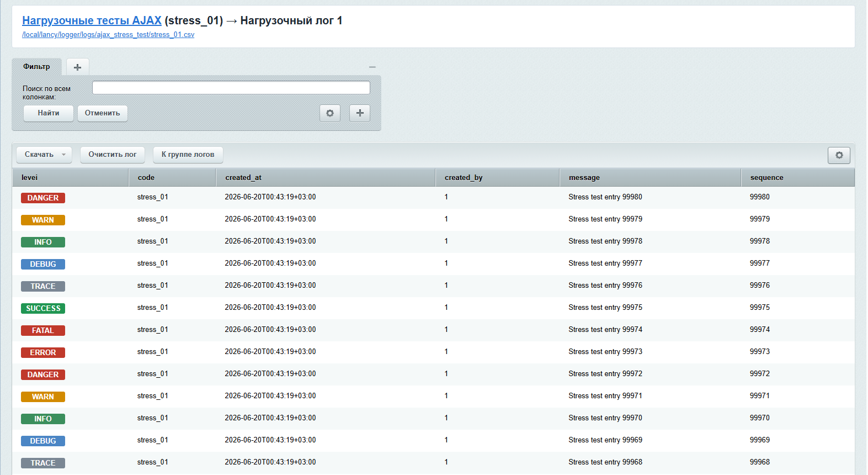Click the Найти search button
The image size is (868, 475).
tap(49, 113)
